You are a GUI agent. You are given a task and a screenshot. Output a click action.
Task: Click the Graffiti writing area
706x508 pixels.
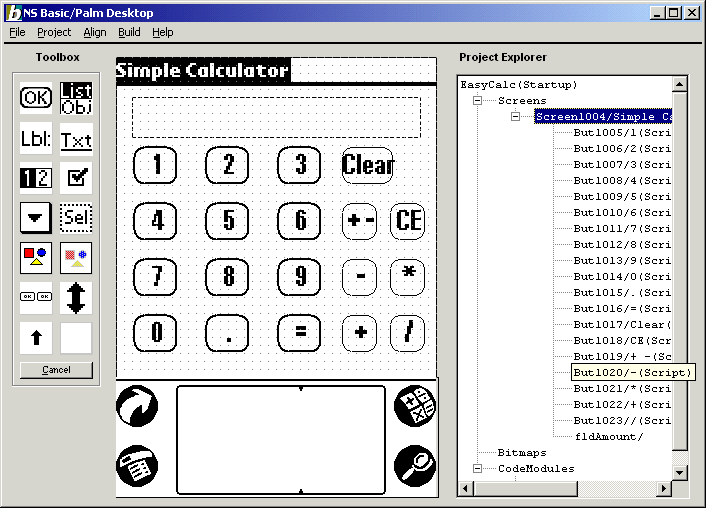click(281, 440)
